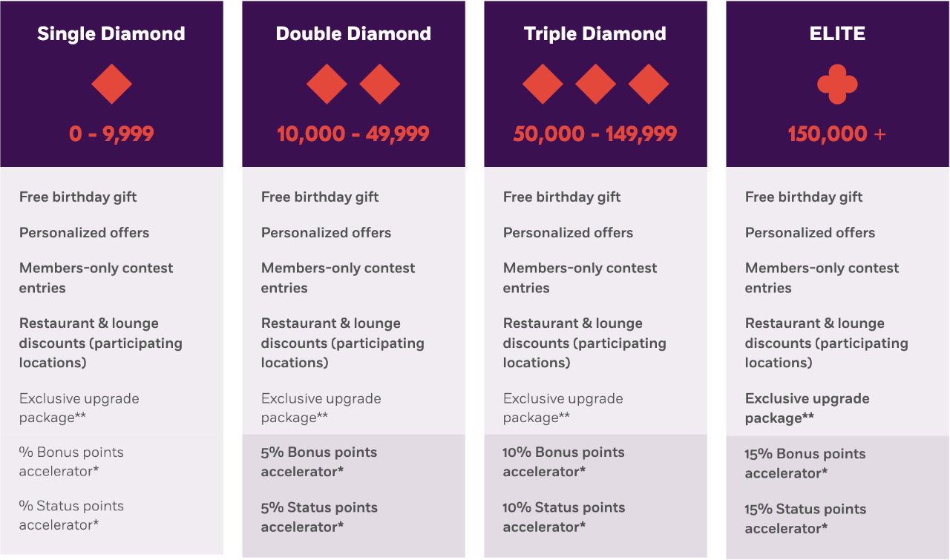Select the Triple Diamond heading
950x560 pixels.
[595, 34]
